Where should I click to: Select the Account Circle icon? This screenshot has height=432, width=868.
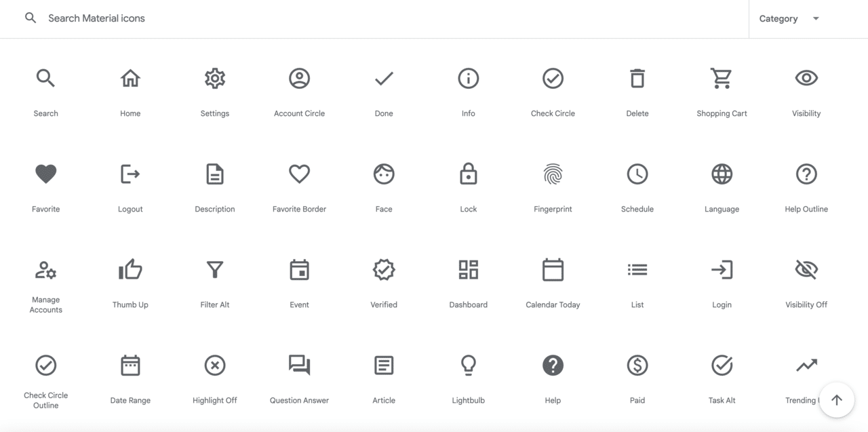(x=299, y=78)
